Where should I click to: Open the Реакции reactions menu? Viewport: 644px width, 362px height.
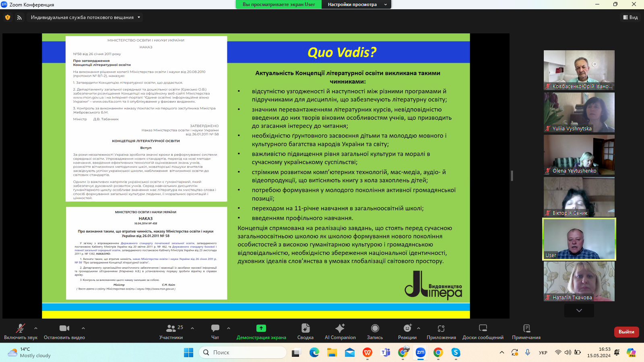[407, 331]
